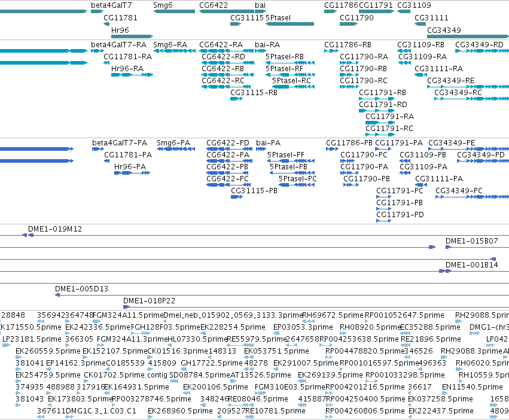Select the purple arrow beside DME1-005D13
The image size is (509, 420).
coord(57,295)
